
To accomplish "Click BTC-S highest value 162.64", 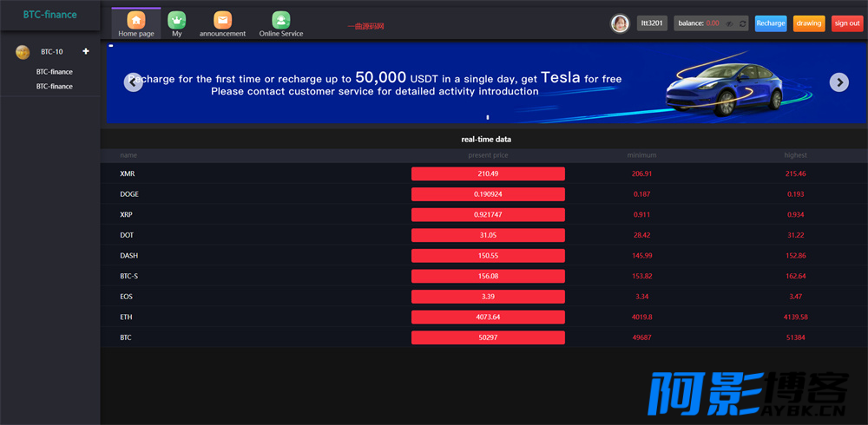I will point(795,276).
